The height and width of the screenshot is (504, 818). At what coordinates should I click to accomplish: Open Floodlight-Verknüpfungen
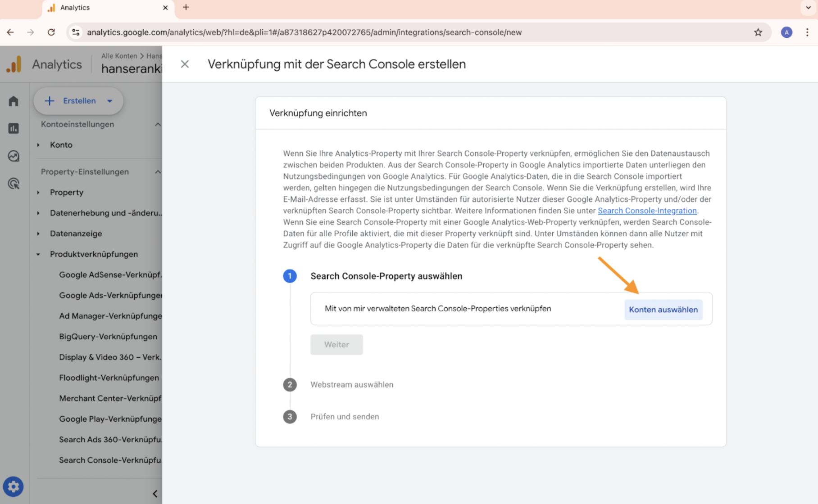click(109, 378)
